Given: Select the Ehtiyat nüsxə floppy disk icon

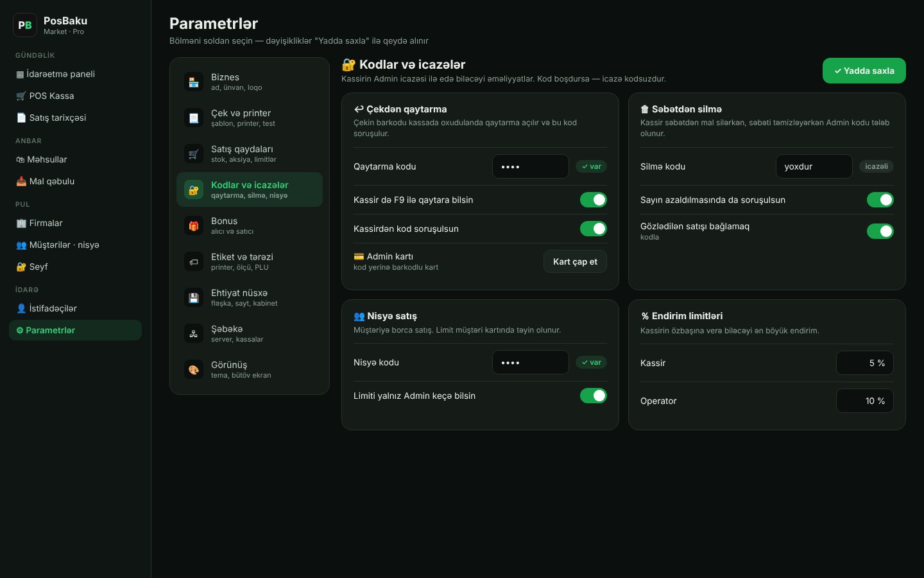Looking at the screenshot, I should click(x=193, y=297).
